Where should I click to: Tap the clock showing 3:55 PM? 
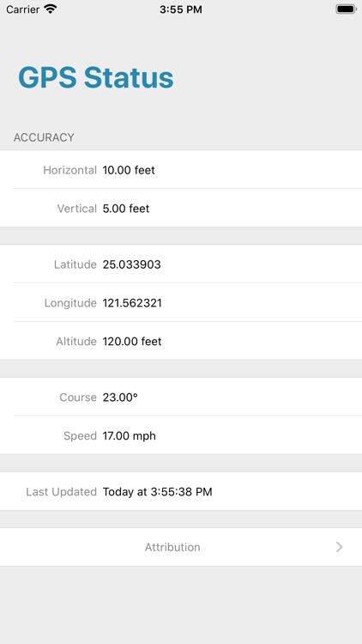tap(181, 9)
